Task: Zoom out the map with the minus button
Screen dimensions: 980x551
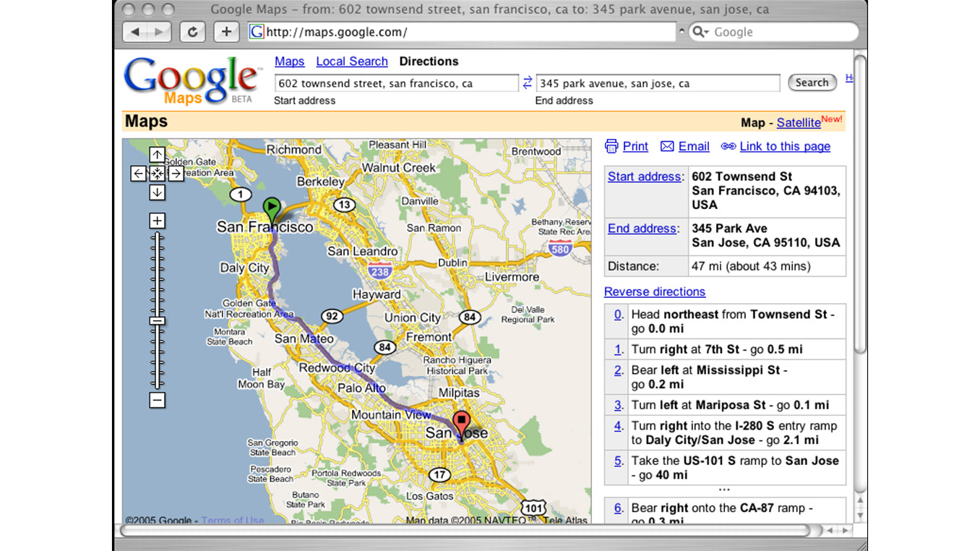Action: pyautogui.click(x=157, y=400)
